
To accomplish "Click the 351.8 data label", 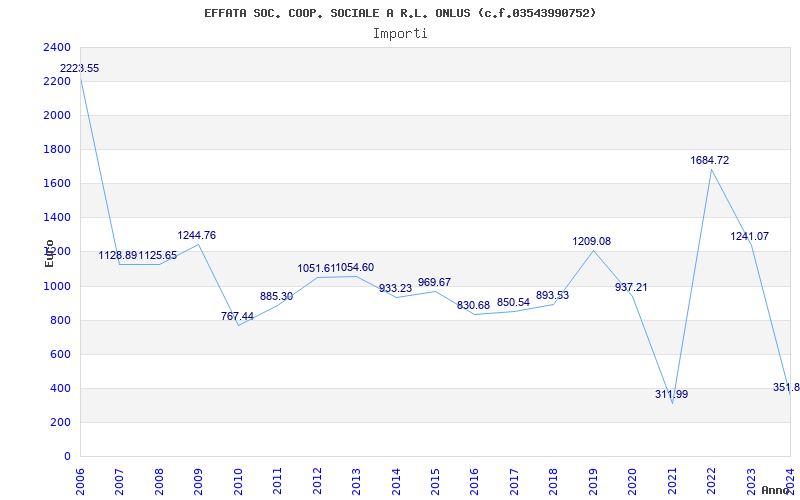I will pos(786,388).
